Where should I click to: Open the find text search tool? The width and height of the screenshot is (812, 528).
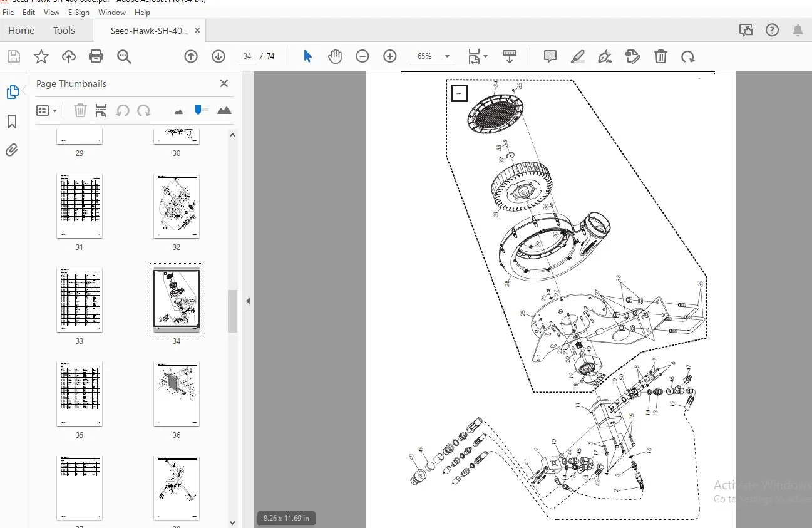[124, 57]
